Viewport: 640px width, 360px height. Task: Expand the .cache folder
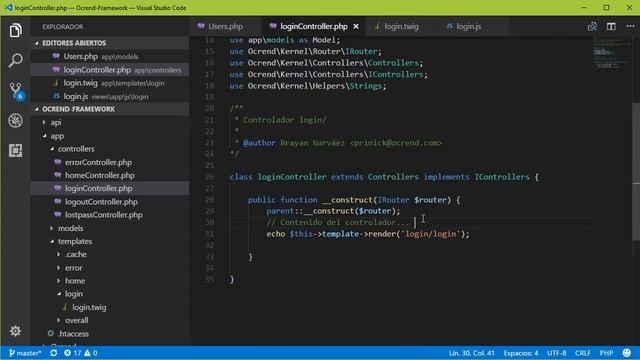click(x=110, y=254)
